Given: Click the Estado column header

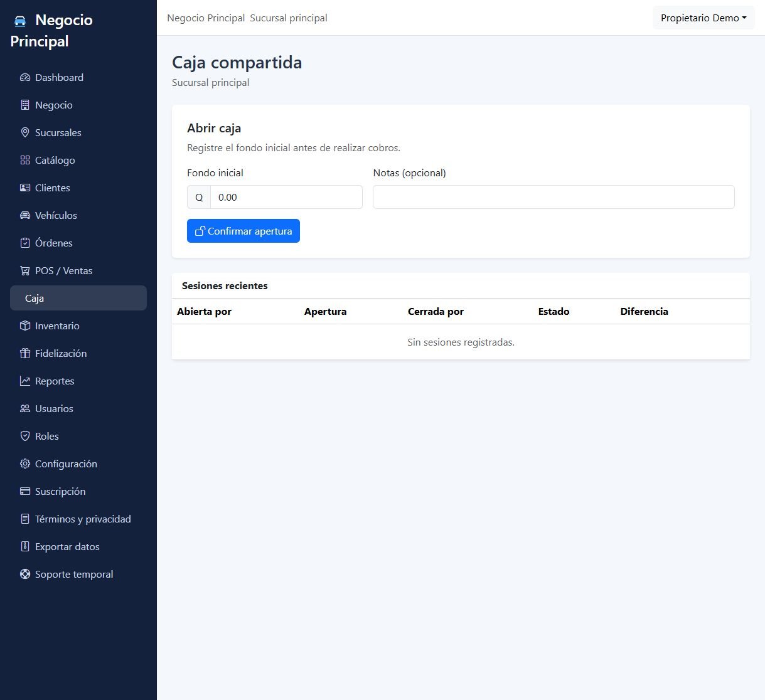Looking at the screenshot, I should coord(554,312).
